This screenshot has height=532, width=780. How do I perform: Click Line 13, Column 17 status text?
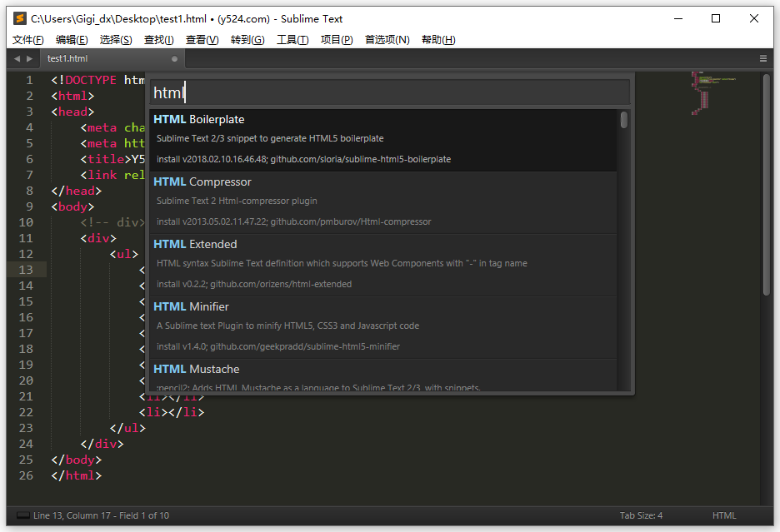[x=72, y=515]
